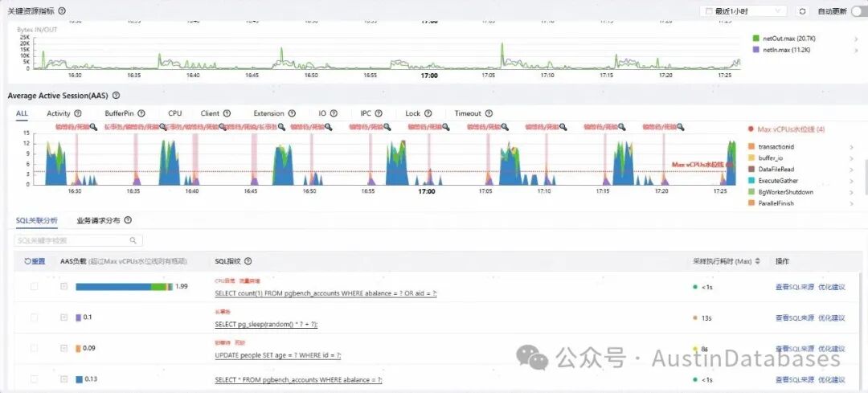Click 优化建议 for the SELECT count(1) row
Screen dimensions: 868x393
[x=832, y=287]
